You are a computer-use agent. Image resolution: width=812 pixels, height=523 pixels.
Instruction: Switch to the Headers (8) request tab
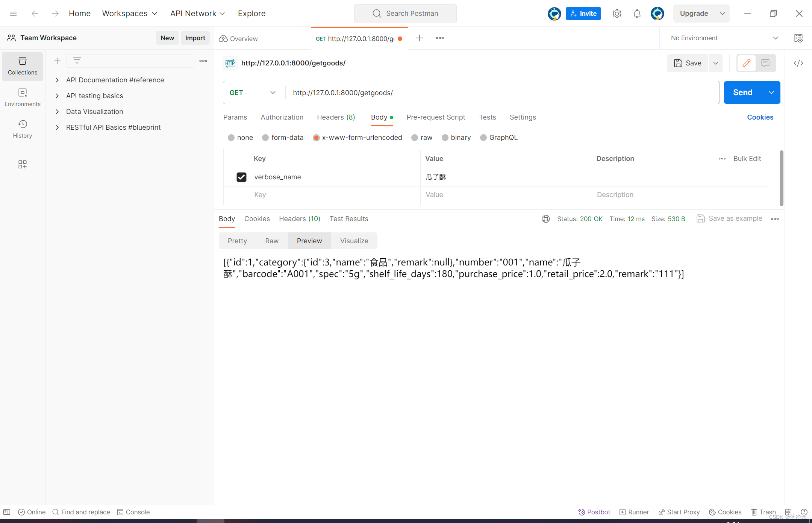tap(336, 117)
